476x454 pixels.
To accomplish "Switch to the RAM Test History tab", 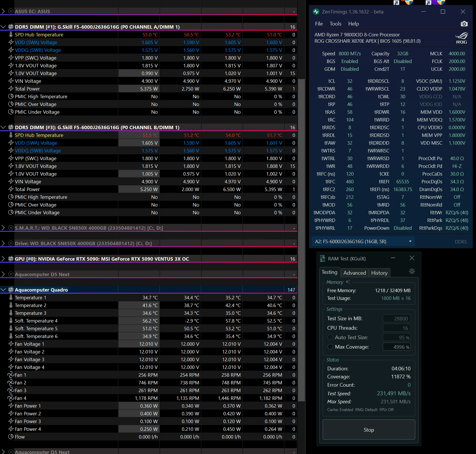I will pos(379,273).
